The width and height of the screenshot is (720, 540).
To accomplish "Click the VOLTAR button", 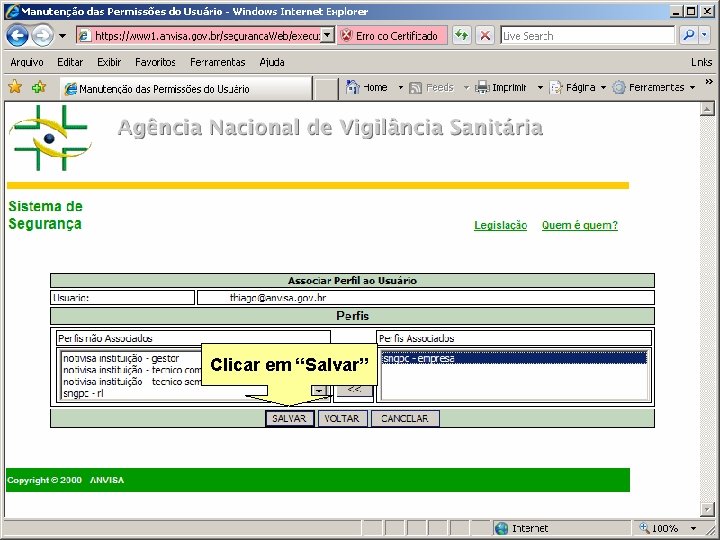I will tap(342, 418).
